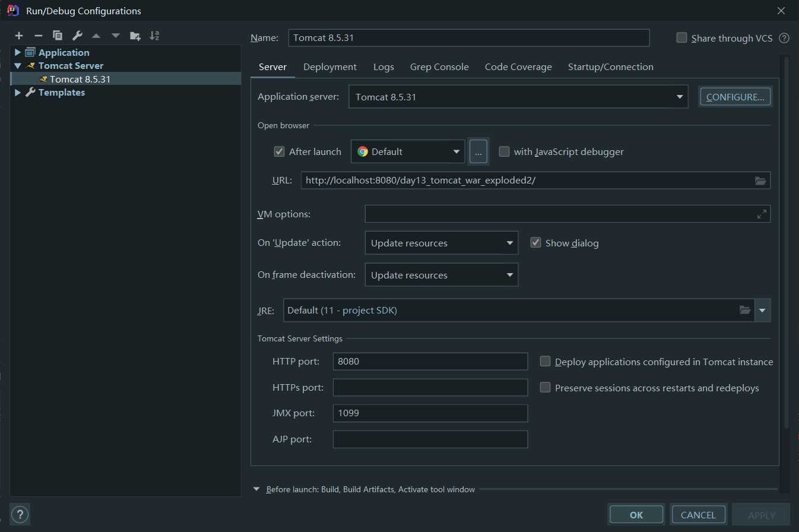Image resolution: width=799 pixels, height=532 pixels.
Task: Click the CANCEL button
Action: tap(698, 515)
